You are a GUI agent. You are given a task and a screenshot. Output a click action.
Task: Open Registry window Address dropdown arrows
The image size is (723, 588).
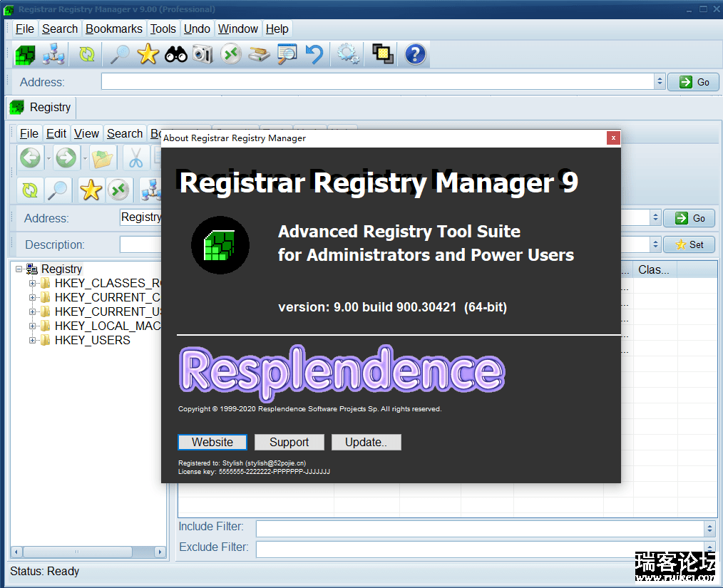[x=656, y=217]
